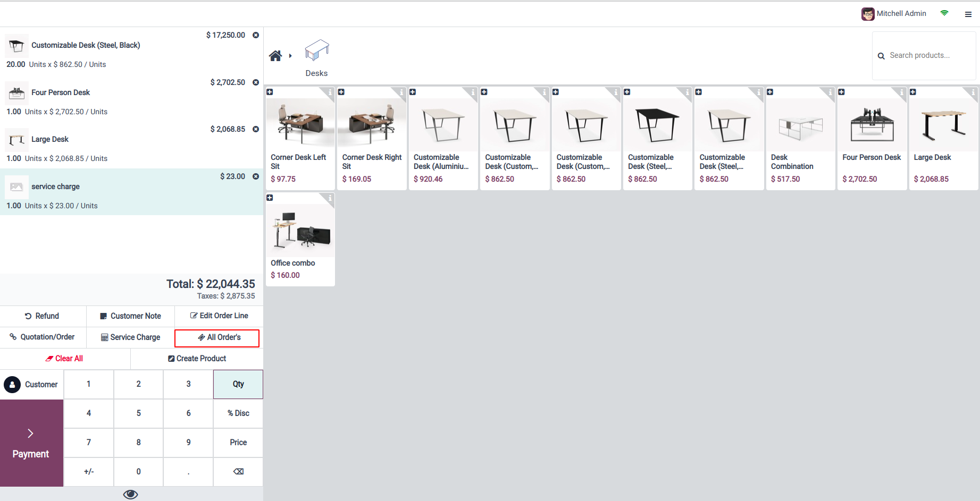Add Large Desk product card
The width and height of the screenshot is (980, 501).
coord(944,139)
